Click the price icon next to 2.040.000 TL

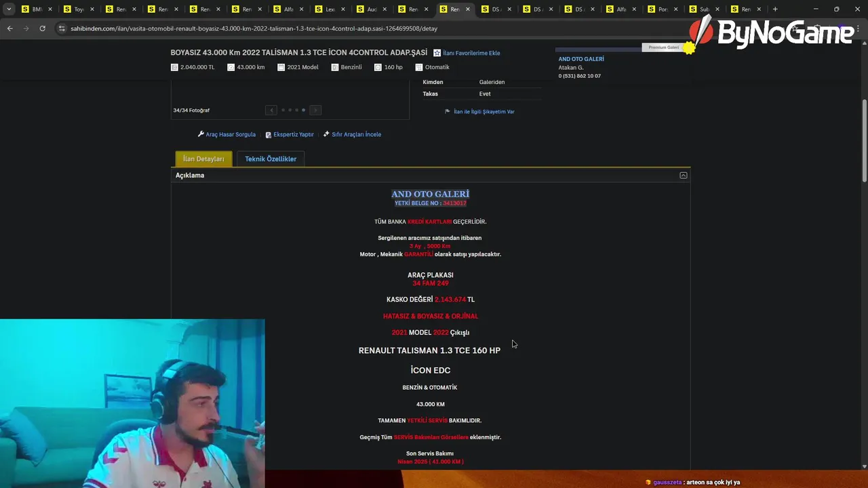[x=174, y=67]
